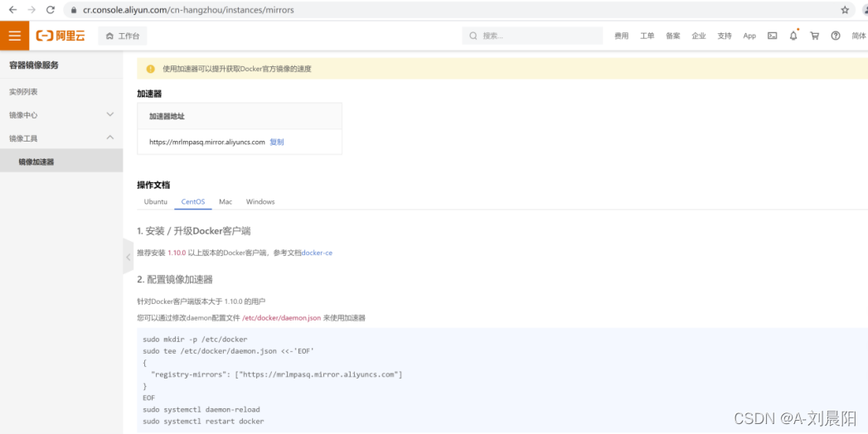Collapse the 镜像工具 menu section
Viewport: 868px width, 434px height.
point(61,138)
